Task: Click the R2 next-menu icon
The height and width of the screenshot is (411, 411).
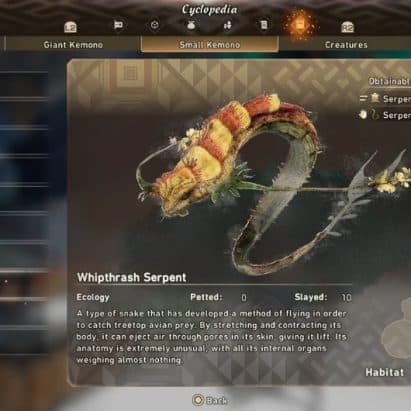Action: pyautogui.click(x=347, y=27)
